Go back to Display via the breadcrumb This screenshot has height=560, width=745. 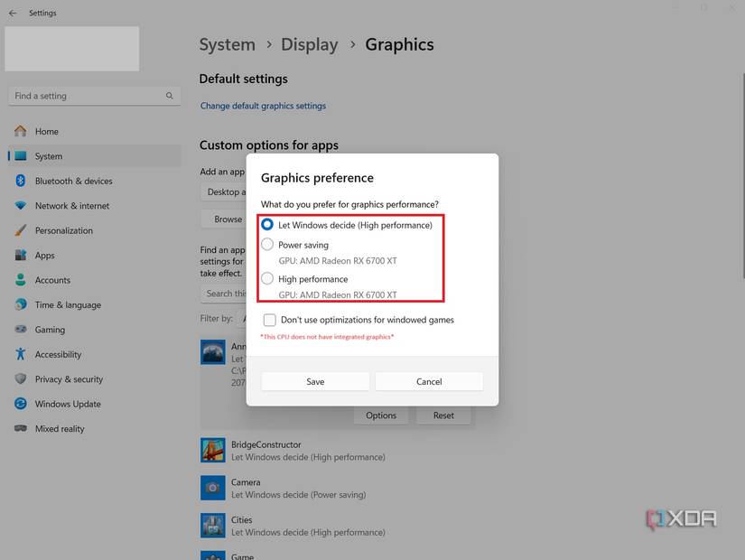pyautogui.click(x=310, y=44)
